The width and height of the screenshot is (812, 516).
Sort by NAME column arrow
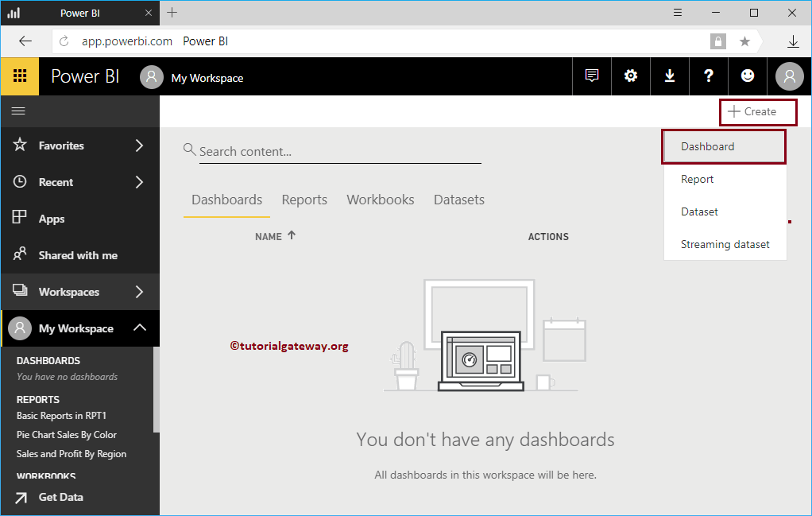point(292,235)
